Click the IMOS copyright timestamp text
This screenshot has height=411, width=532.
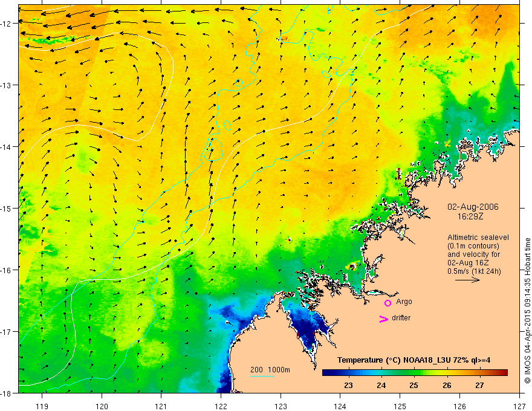(x=528, y=311)
